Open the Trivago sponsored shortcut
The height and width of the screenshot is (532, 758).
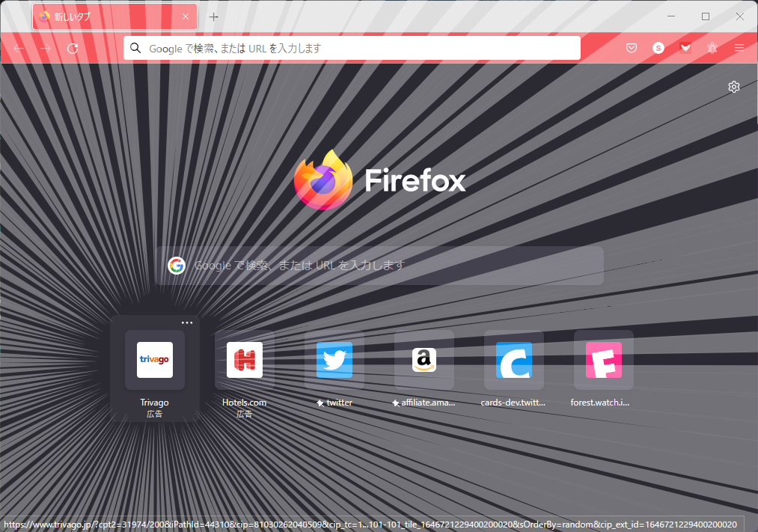point(154,360)
